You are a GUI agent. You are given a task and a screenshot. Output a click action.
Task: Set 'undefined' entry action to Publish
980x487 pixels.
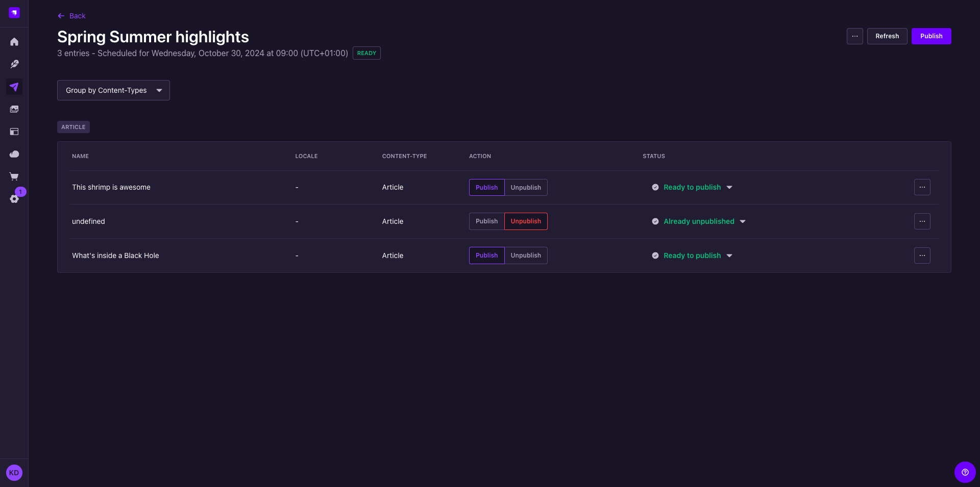pos(486,221)
